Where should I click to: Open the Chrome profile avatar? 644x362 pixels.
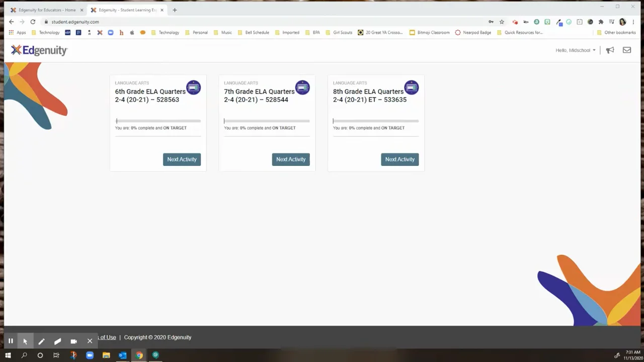point(622,22)
